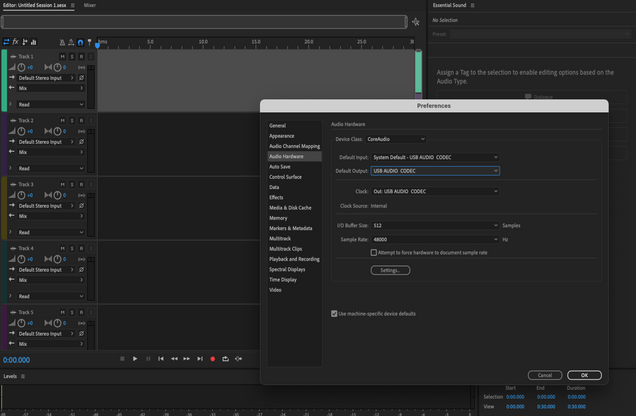Mute Track 1 with the M button
Viewport: 636px width, 416px height.
coord(62,56)
